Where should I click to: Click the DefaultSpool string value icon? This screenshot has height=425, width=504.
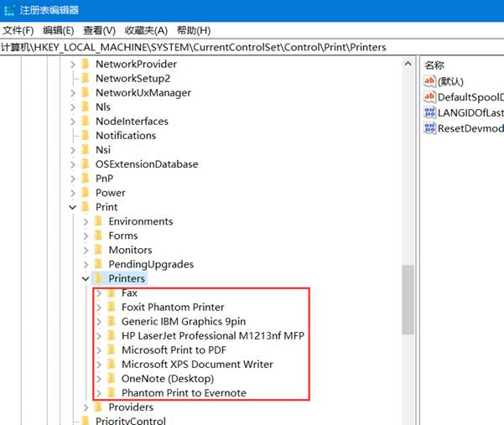[x=429, y=96]
